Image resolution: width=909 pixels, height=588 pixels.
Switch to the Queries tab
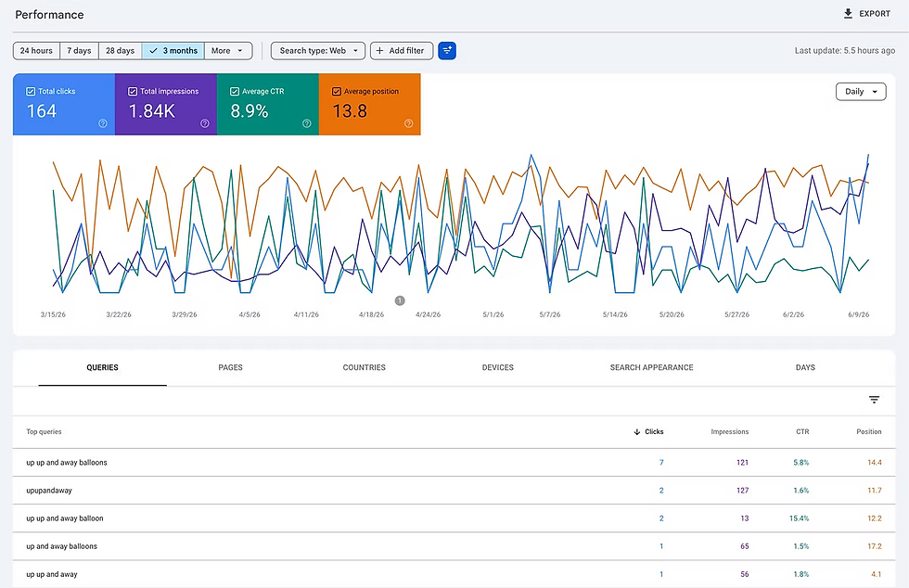tap(103, 367)
